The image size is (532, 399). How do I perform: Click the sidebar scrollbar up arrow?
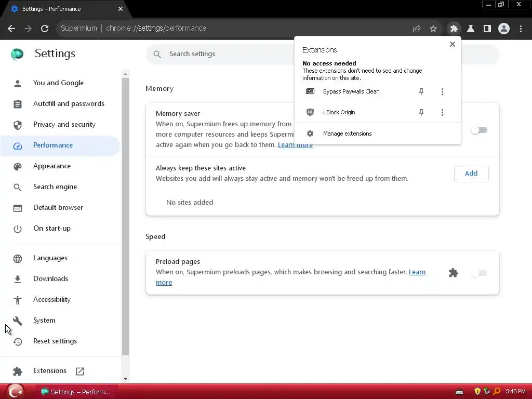point(125,74)
